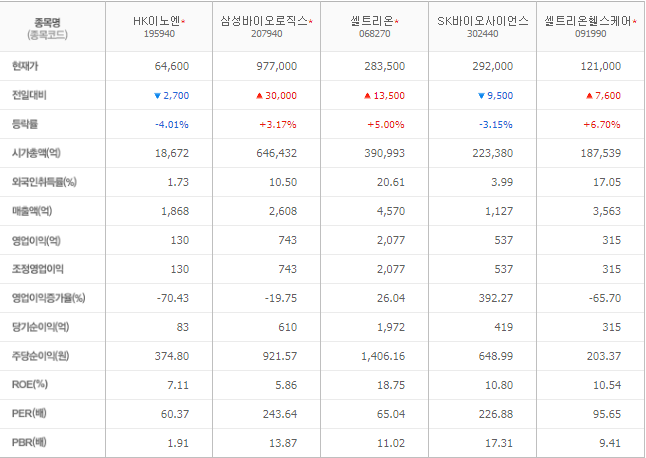Click ROE value 18.75
The width and height of the screenshot is (646, 458).
point(391,385)
